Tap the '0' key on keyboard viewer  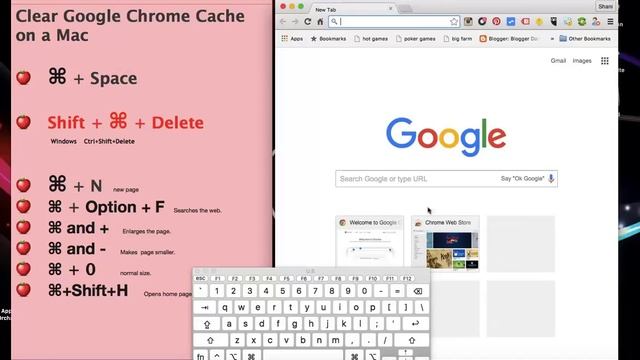364,291
